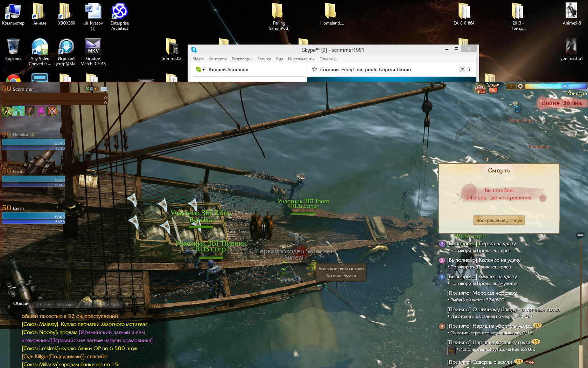Image resolution: width=588 pixels, height=368 pixels.
Task: Open Any Video Converter shortcut
Action: [40, 52]
